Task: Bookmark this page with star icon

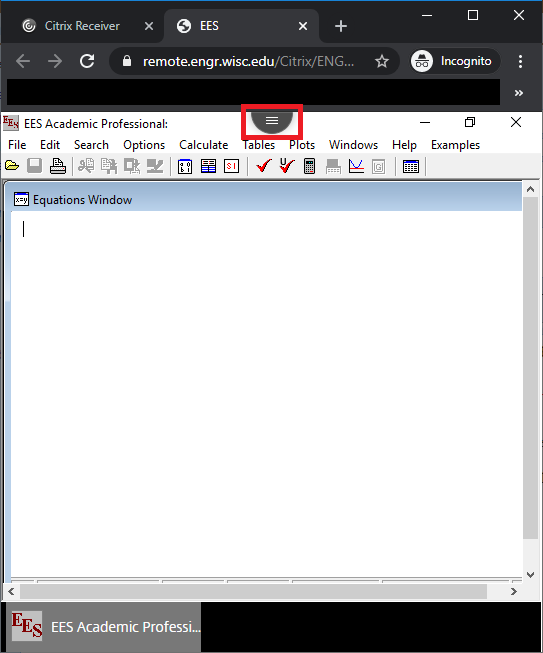Action: 382,62
